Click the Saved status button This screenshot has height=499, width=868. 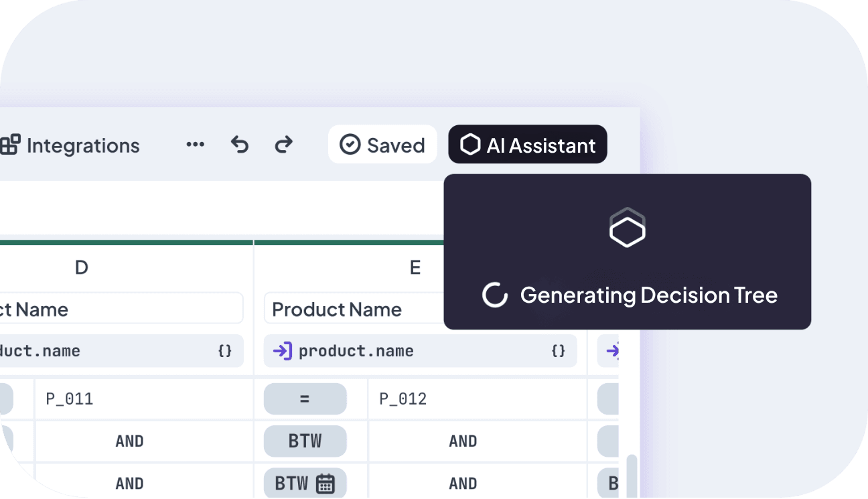382,145
